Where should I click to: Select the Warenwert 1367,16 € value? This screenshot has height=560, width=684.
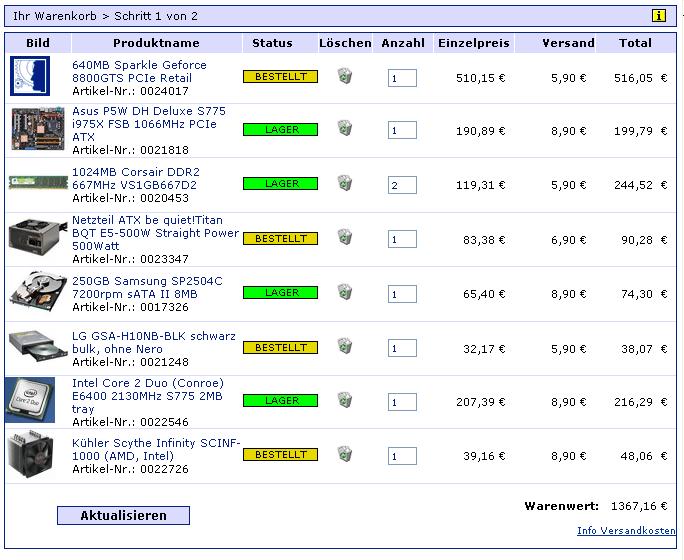[639, 506]
